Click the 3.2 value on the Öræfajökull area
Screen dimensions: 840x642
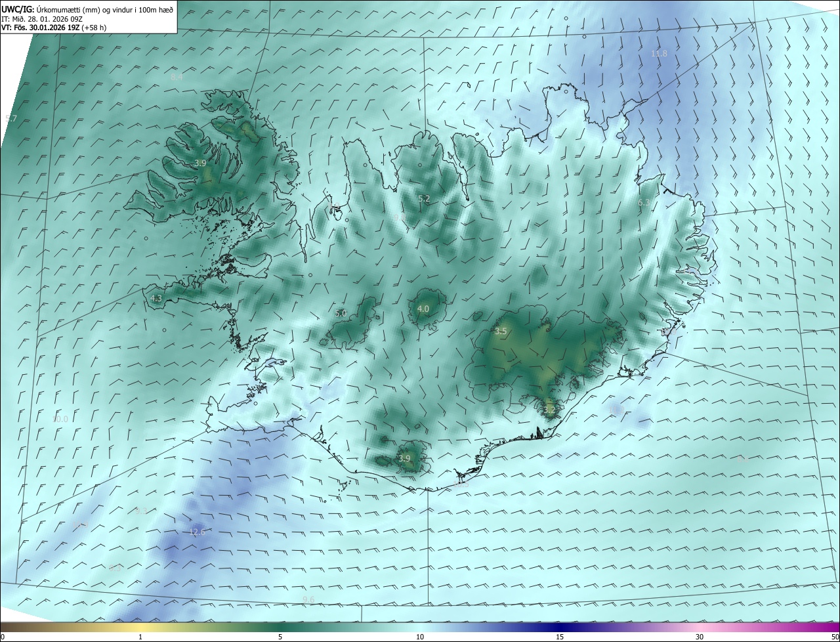[x=549, y=410]
